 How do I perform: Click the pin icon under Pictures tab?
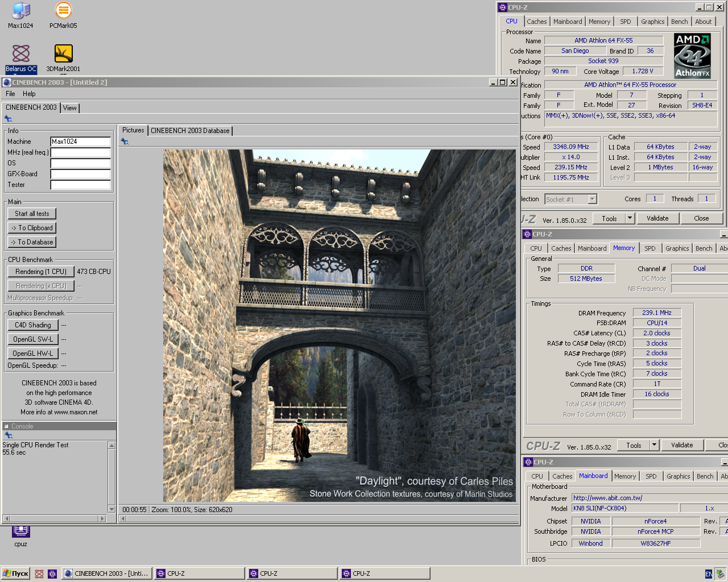click(125, 141)
